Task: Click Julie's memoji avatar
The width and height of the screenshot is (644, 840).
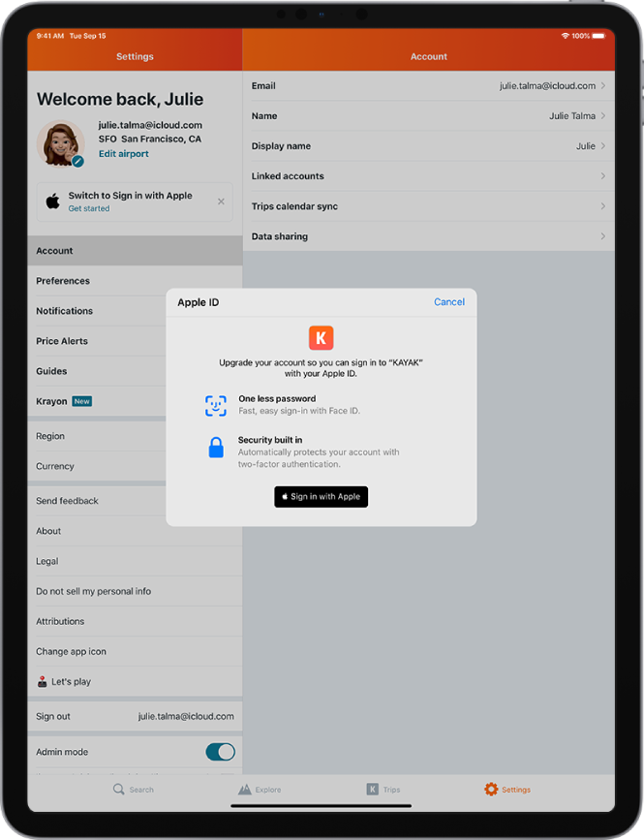Action: [x=60, y=143]
